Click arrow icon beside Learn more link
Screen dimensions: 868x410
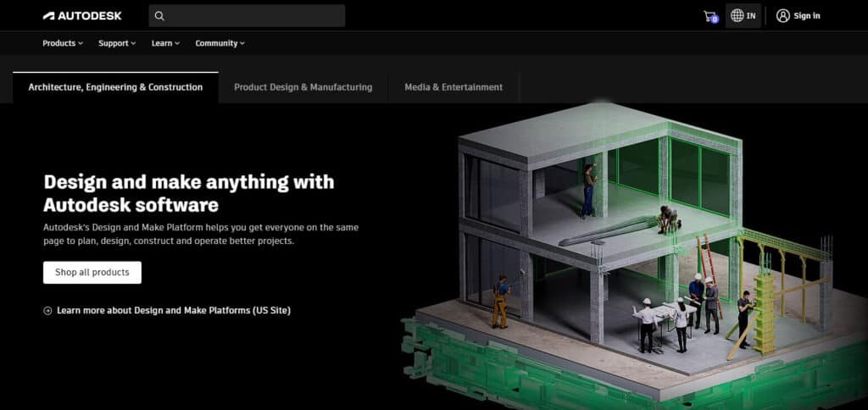click(x=47, y=310)
